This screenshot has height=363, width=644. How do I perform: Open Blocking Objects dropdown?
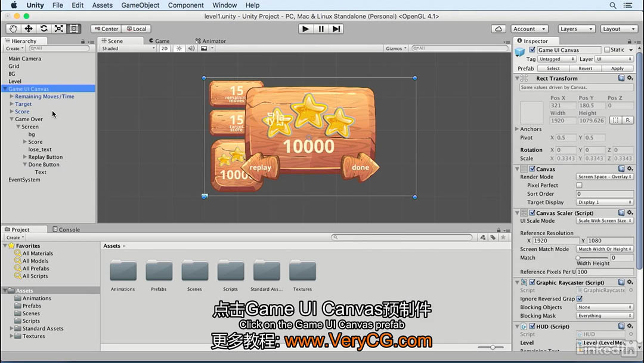(x=605, y=307)
